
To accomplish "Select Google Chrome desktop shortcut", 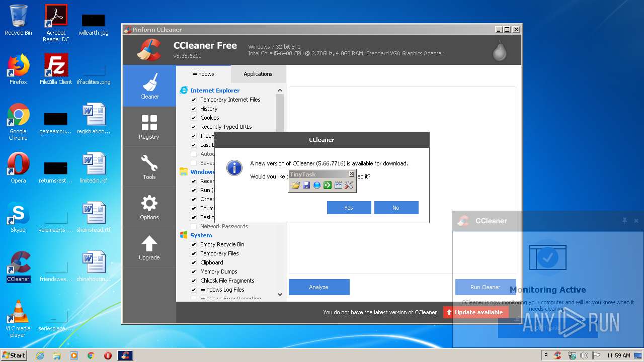I will [x=18, y=122].
